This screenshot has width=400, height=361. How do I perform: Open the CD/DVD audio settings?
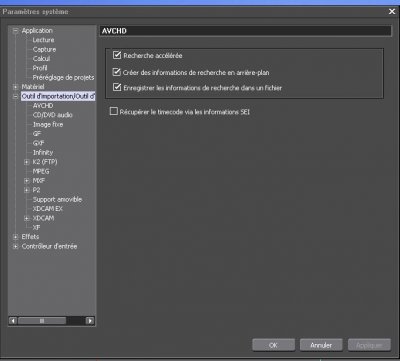(53, 115)
